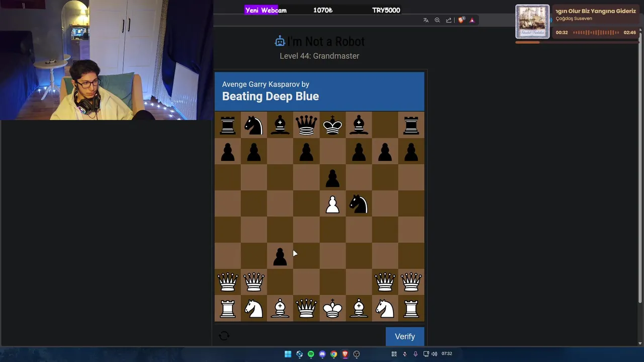Select the second white queen from the left
Screen dimensions: 644x362
(254, 282)
